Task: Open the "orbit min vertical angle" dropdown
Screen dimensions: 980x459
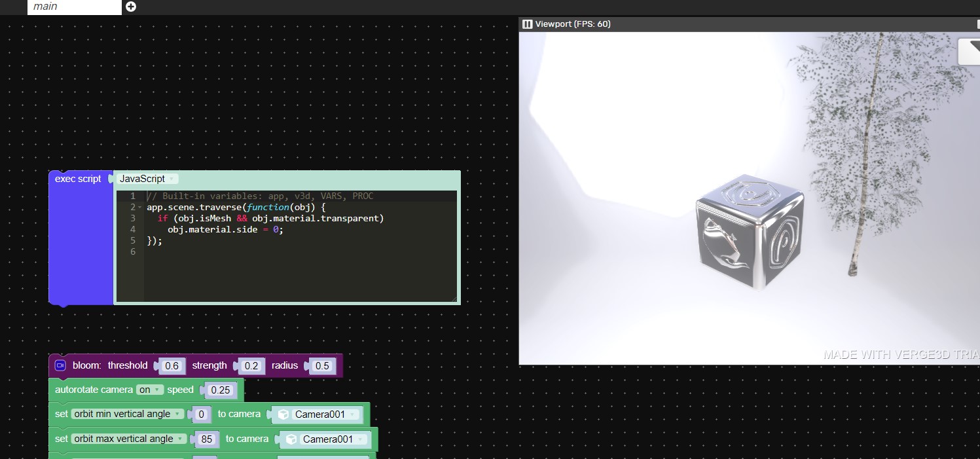Action: click(128, 414)
